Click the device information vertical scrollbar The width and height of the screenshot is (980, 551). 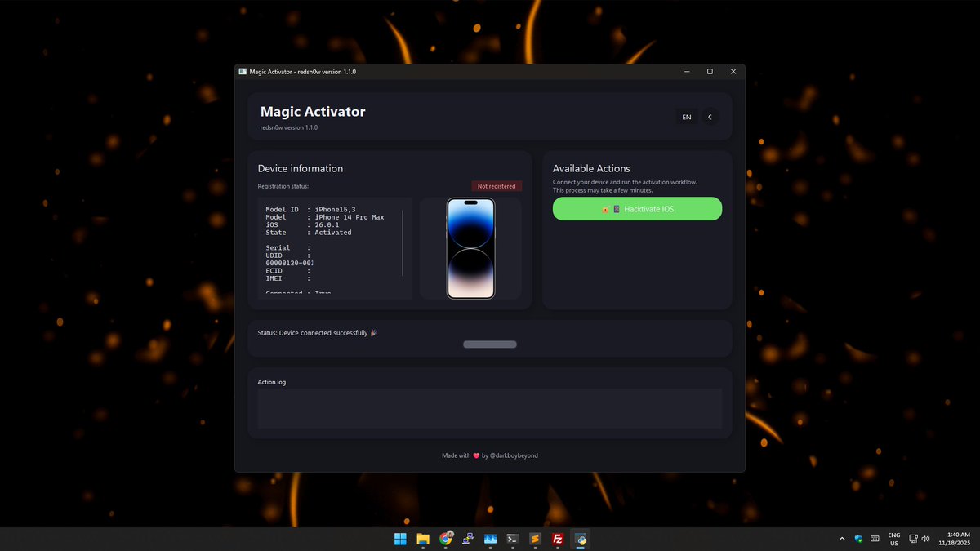tap(403, 242)
